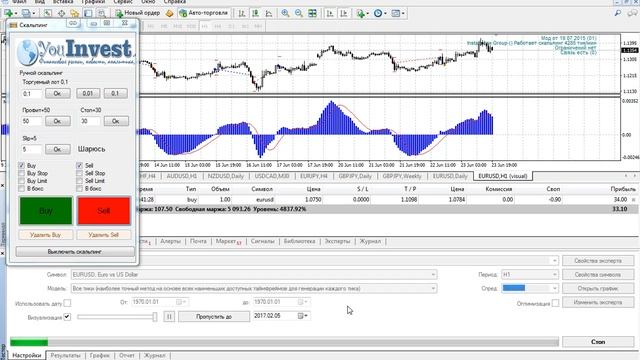Enable the Sell Stop checkbox

tap(79, 173)
